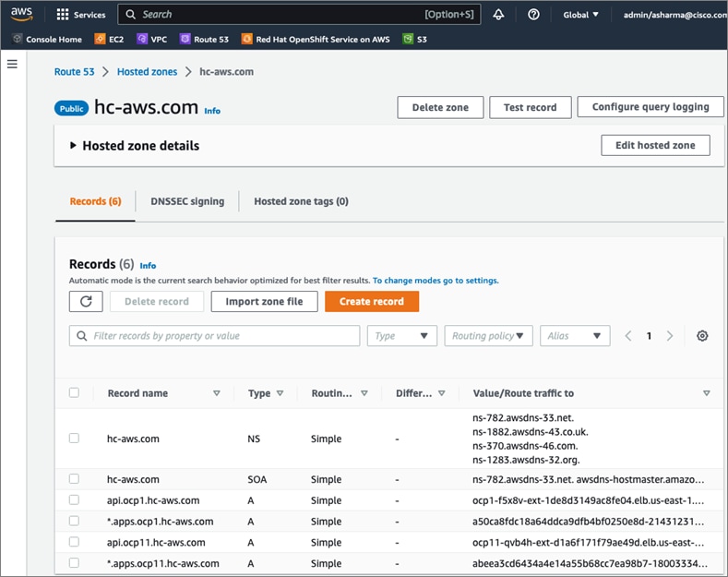Check the hc-aws.com SOA record
The height and width of the screenshot is (577, 728).
tap(74, 478)
